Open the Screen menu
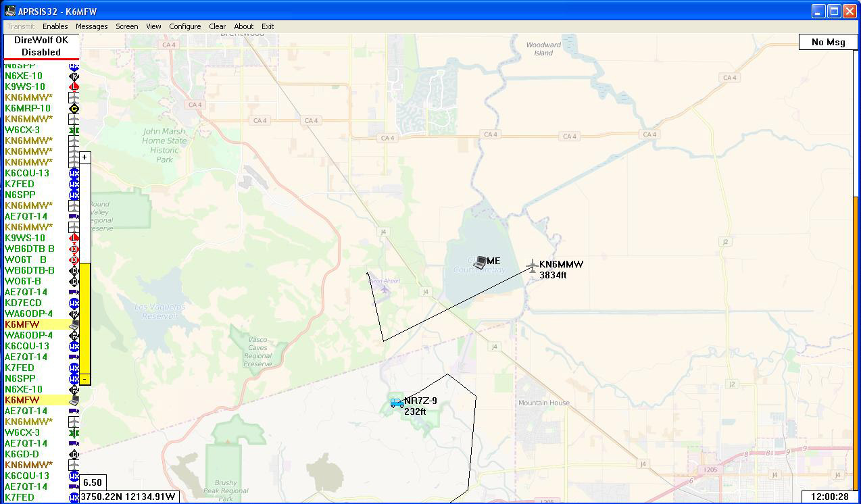This screenshot has height=504, width=861. (126, 26)
